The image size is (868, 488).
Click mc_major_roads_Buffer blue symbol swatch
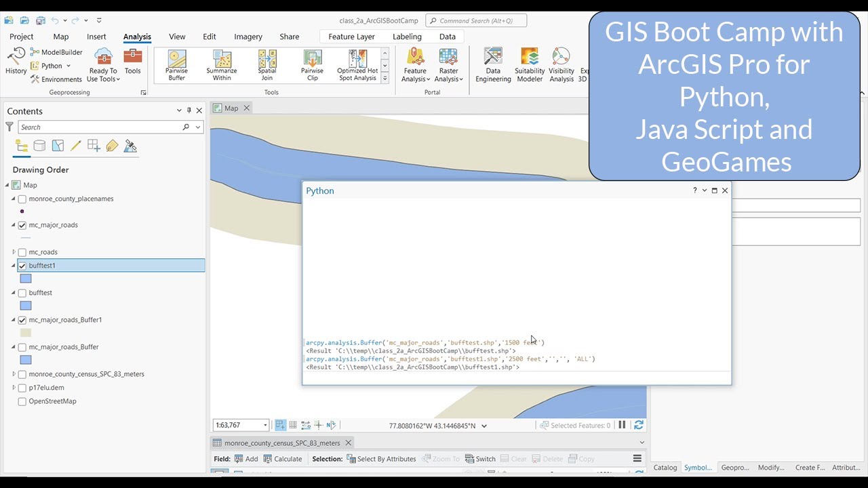coord(26,360)
